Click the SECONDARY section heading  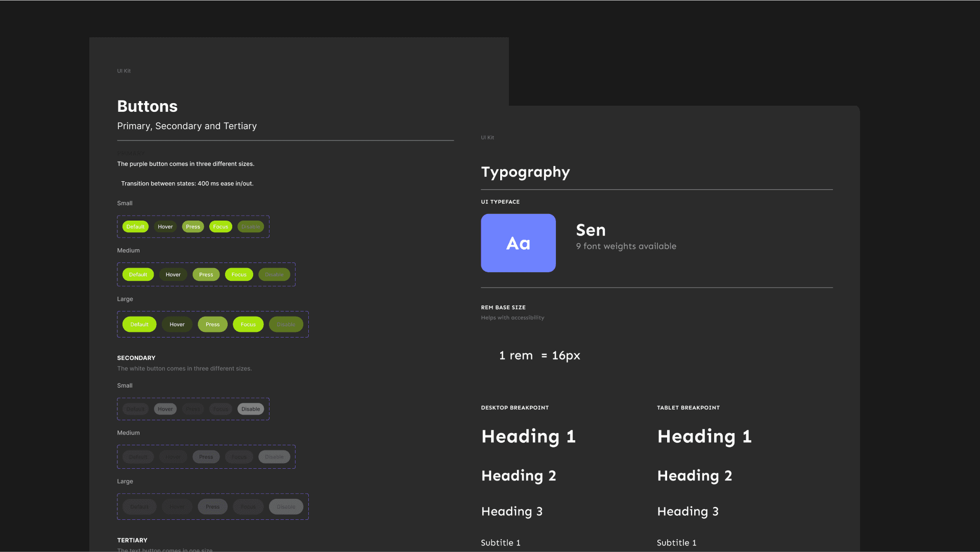pos(136,358)
